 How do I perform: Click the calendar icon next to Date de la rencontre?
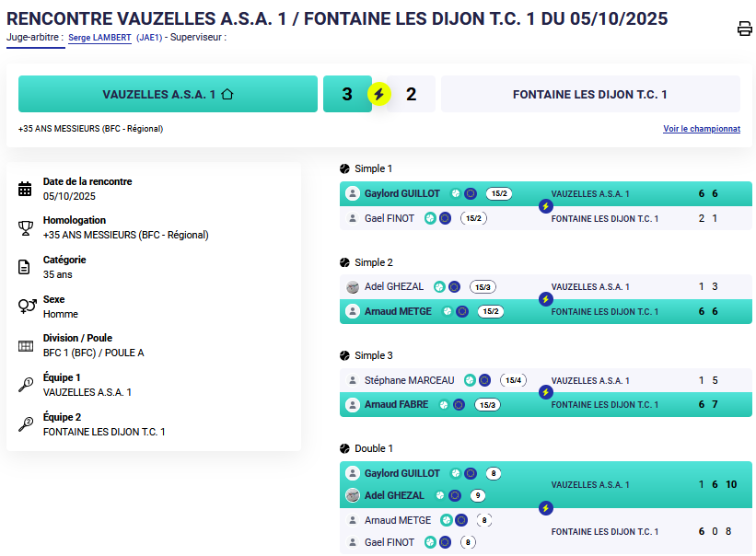pos(26,189)
